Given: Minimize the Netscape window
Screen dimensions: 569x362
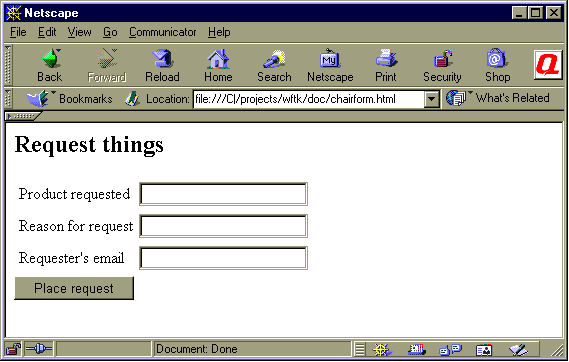Looking at the screenshot, I should point(519,13).
